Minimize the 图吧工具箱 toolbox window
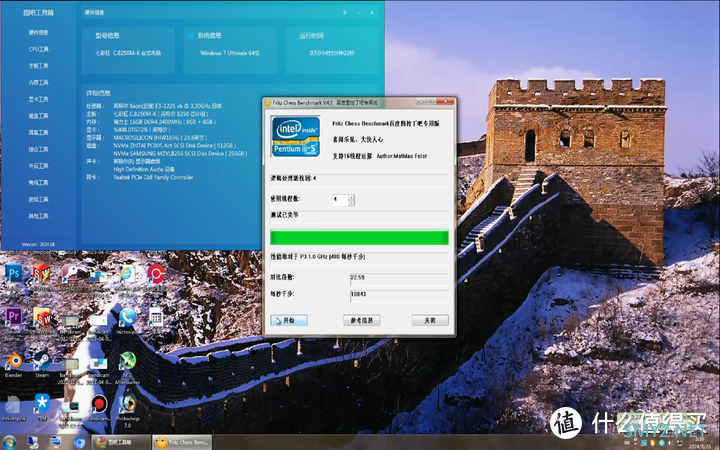Viewport: 720px width, 450px height. pos(358,13)
